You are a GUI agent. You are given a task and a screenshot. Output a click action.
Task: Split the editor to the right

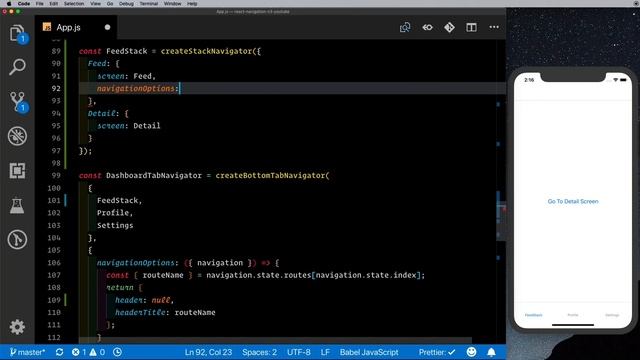471,27
